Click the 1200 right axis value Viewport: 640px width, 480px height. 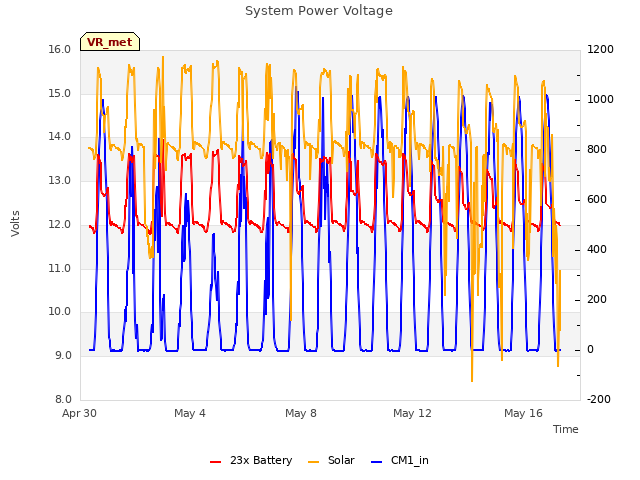600,49
